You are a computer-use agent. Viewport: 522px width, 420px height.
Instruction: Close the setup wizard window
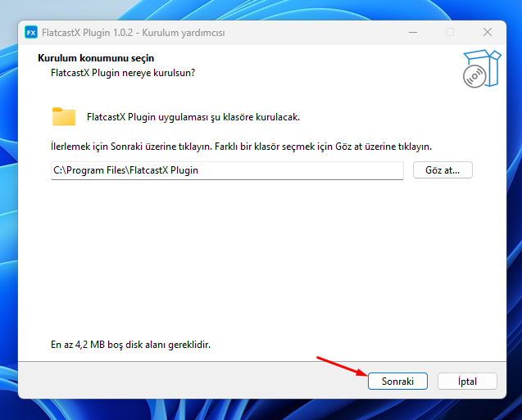(x=488, y=32)
